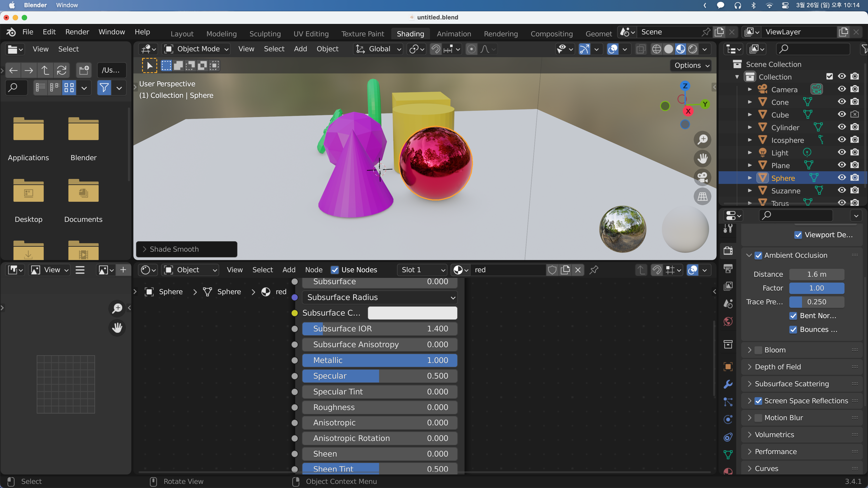Hide Cube with its eye icon
Screen dimensions: 868x488
tap(842, 115)
